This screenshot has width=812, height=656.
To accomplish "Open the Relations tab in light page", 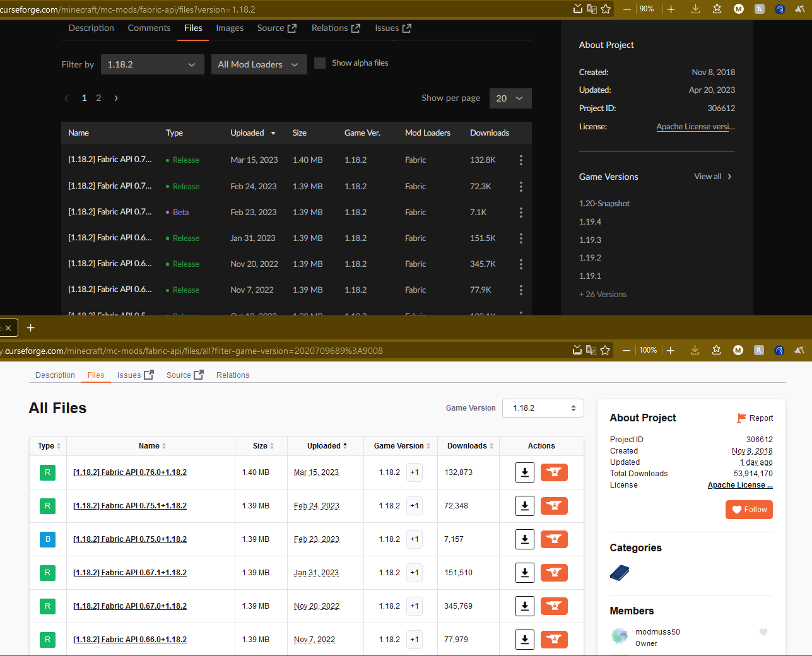I will [233, 375].
